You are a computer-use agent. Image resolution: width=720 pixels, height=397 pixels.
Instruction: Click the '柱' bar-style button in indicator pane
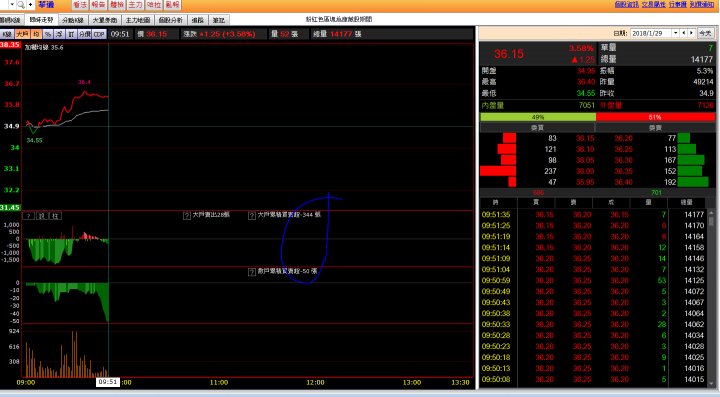point(55,216)
